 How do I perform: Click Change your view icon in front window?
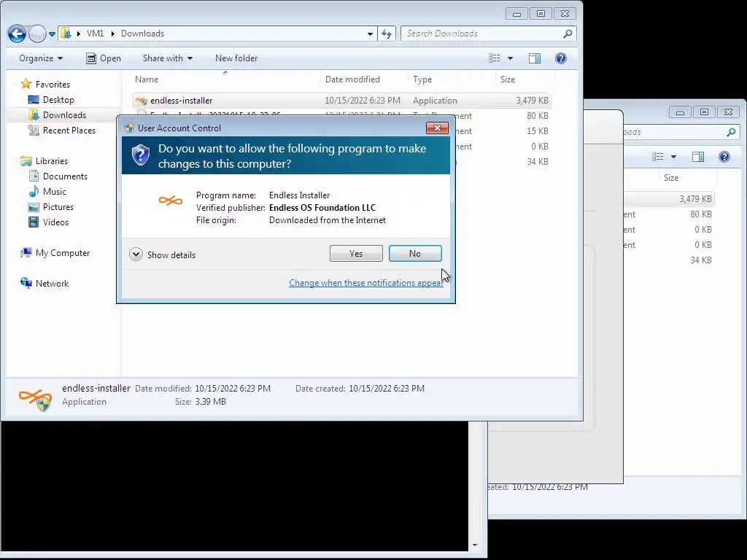pos(495,58)
